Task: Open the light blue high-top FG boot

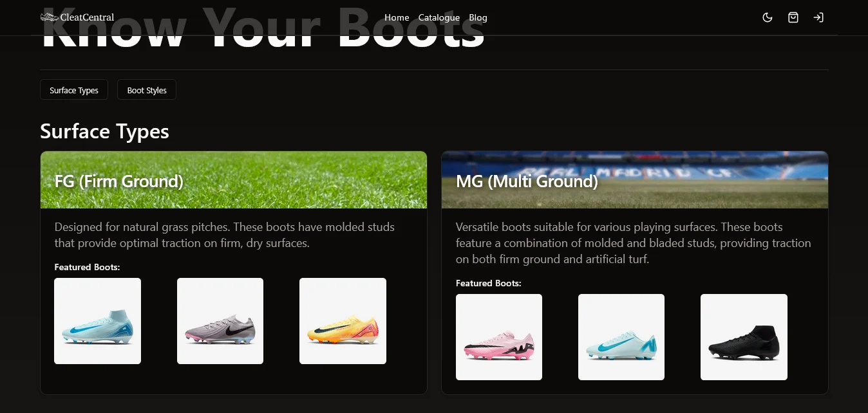Action: pyautogui.click(x=97, y=321)
